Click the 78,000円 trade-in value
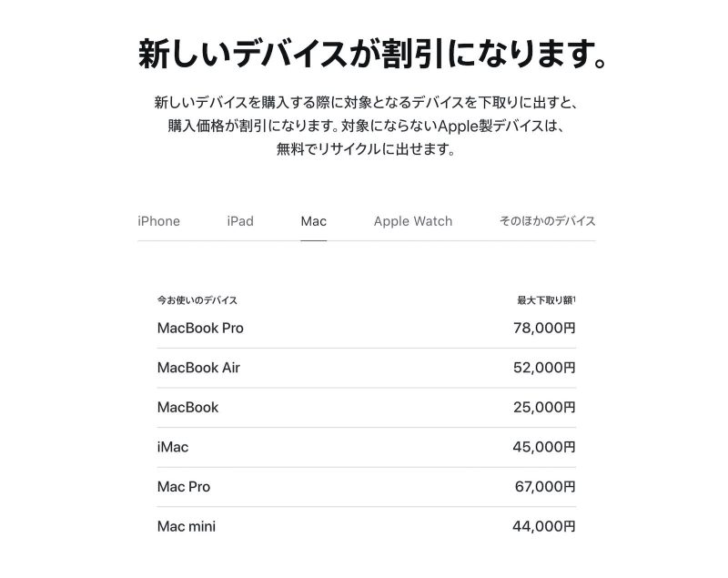728x578 pixels. coord(547,328)
